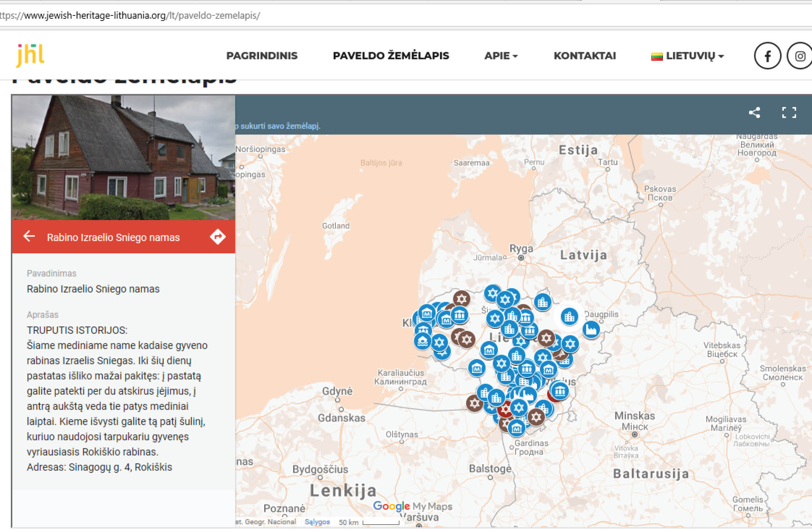Click the Google My Maps logo
812x531 pixels.
(x=412, y=506)
